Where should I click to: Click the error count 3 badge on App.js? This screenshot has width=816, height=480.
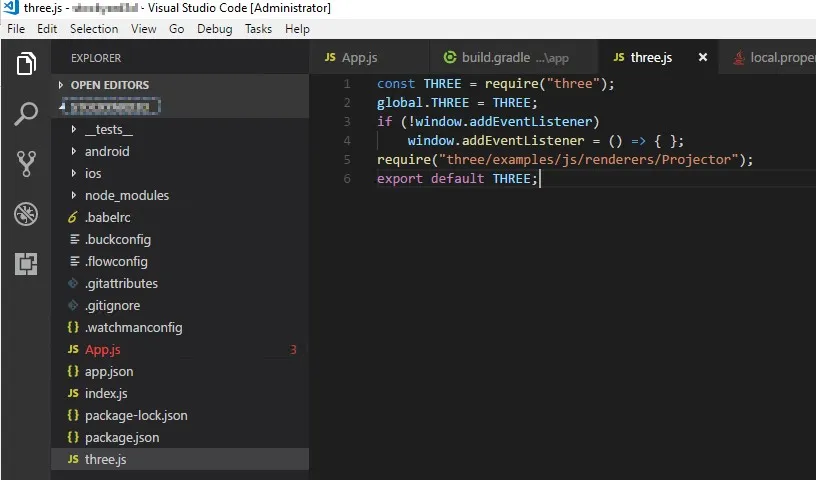(293, 349)
